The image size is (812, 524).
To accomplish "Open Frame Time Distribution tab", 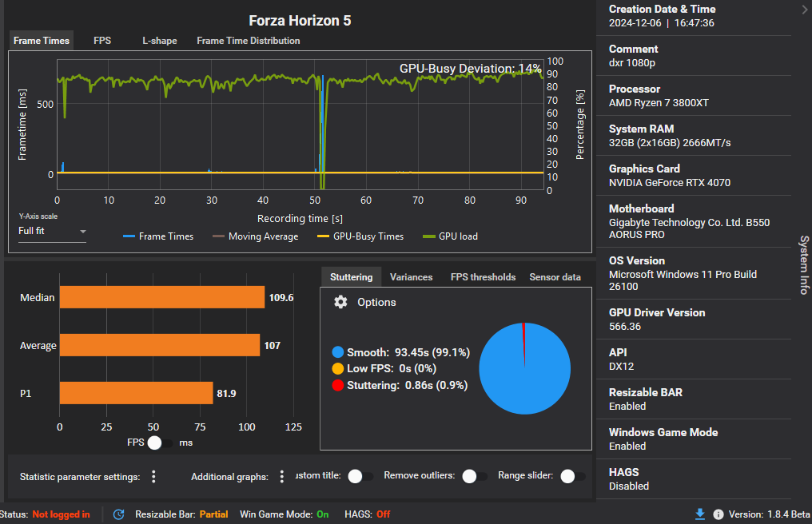I will (248, 41).
